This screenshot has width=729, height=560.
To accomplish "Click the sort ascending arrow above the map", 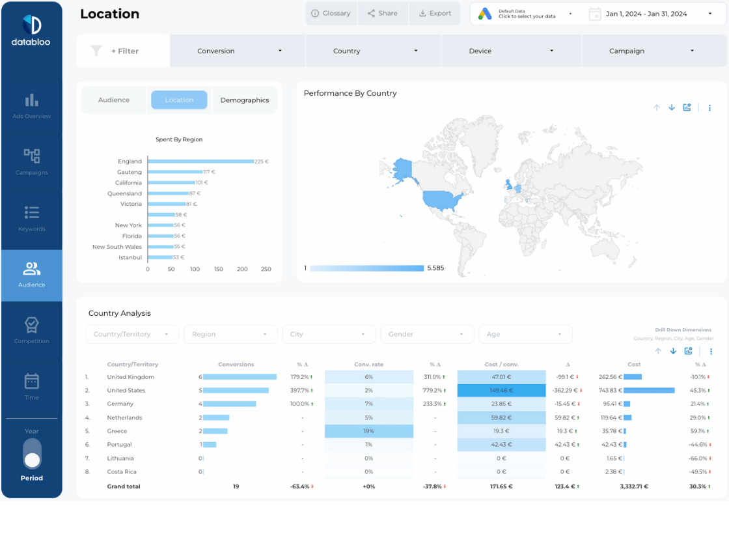I will [657, 107].
